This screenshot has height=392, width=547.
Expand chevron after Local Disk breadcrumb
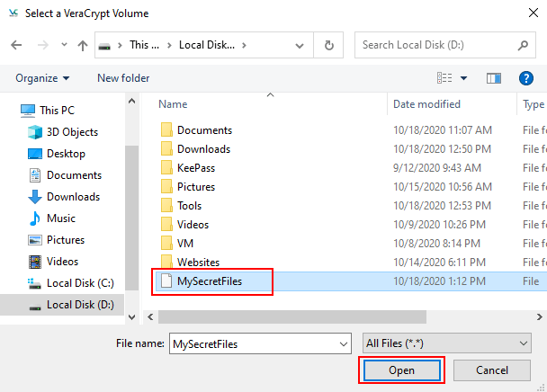(x=244, y=45)
